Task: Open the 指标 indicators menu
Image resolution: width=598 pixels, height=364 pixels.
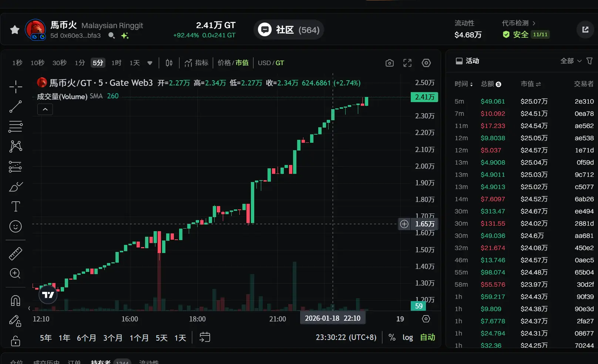Action: pos(196,63)
